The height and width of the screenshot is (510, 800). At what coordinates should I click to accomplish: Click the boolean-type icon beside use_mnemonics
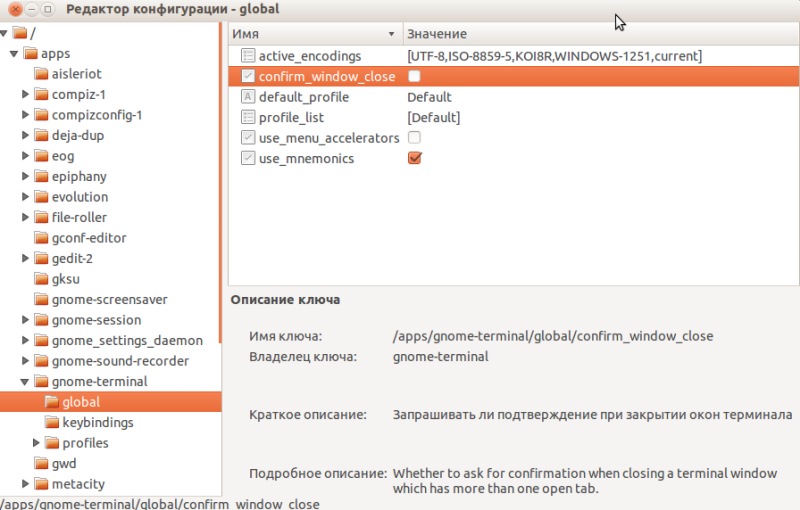click(x=248, y=158)
